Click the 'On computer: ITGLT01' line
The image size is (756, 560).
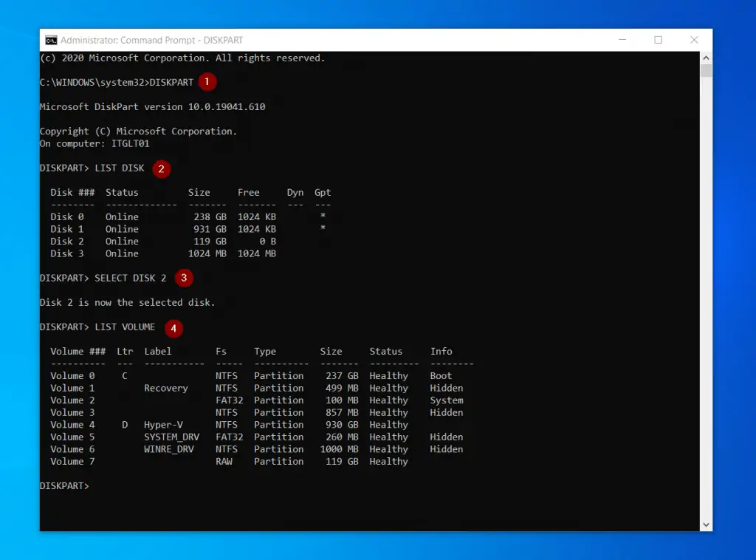[94, 143]
